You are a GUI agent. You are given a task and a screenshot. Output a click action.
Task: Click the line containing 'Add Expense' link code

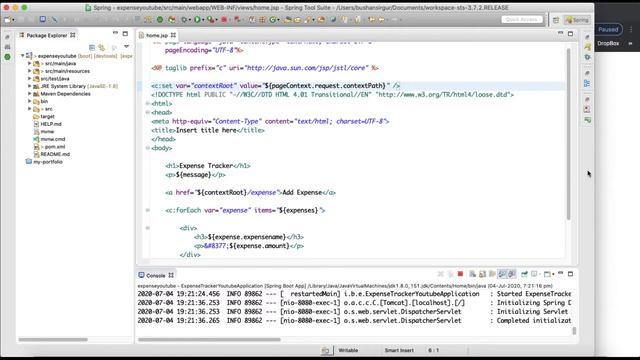(x=250, y=193)
